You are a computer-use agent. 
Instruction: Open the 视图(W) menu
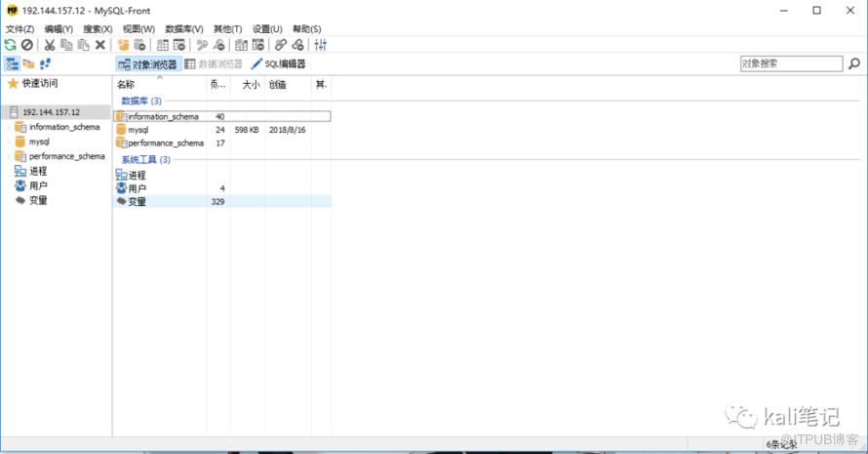click(x=138, y=29)
